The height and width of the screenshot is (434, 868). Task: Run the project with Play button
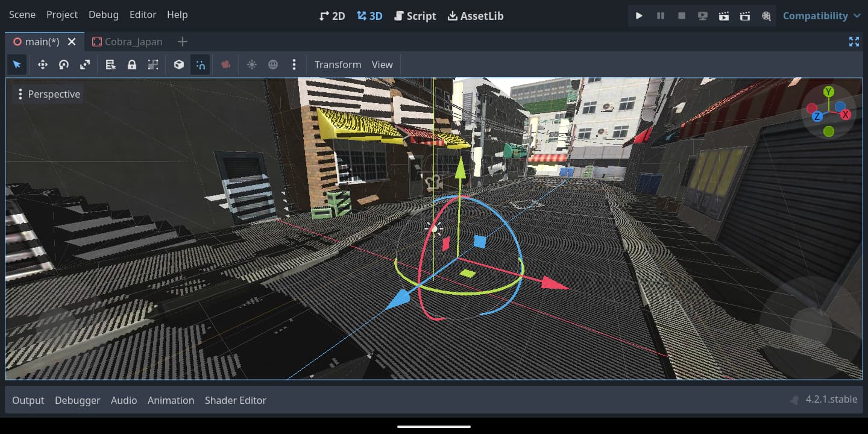point(639,16)
